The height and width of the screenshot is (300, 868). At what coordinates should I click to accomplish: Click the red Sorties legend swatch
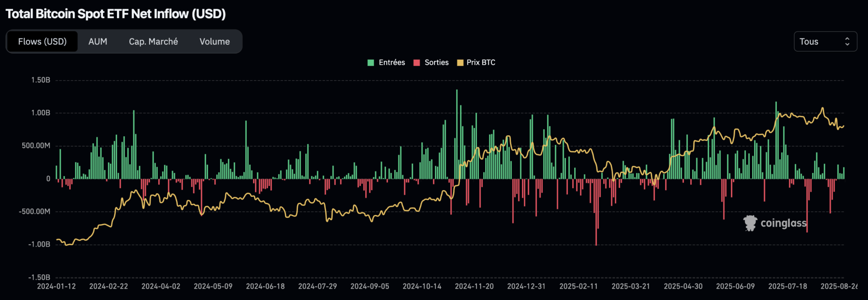(416, 63)
